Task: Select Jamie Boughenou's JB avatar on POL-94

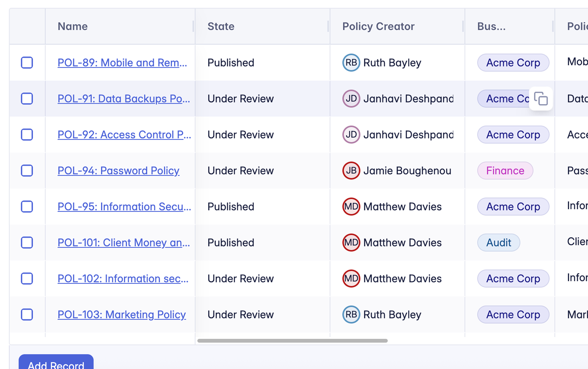Action: click(x=351, y=171)
